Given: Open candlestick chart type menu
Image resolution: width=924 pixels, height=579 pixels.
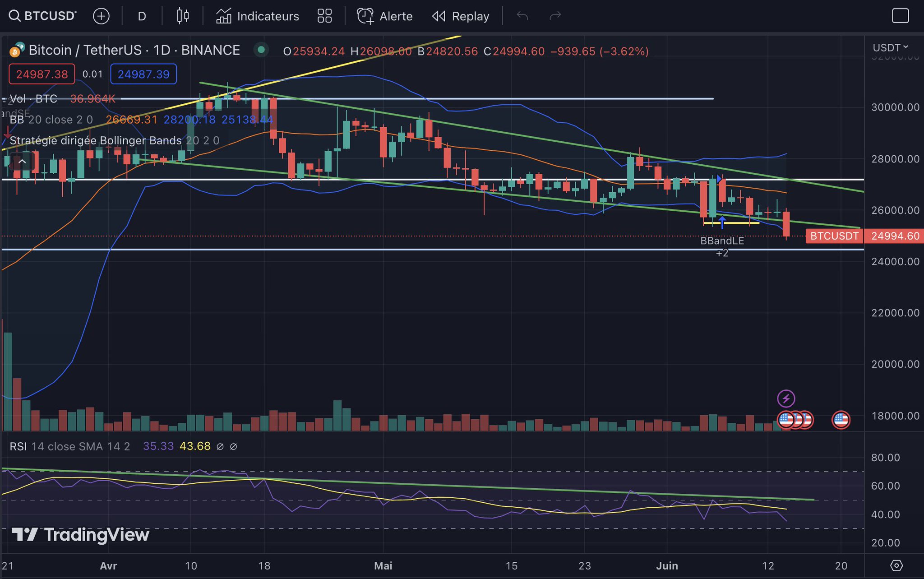Looking at the screenshot, I should pyautogui.click(x=183, y=16).
